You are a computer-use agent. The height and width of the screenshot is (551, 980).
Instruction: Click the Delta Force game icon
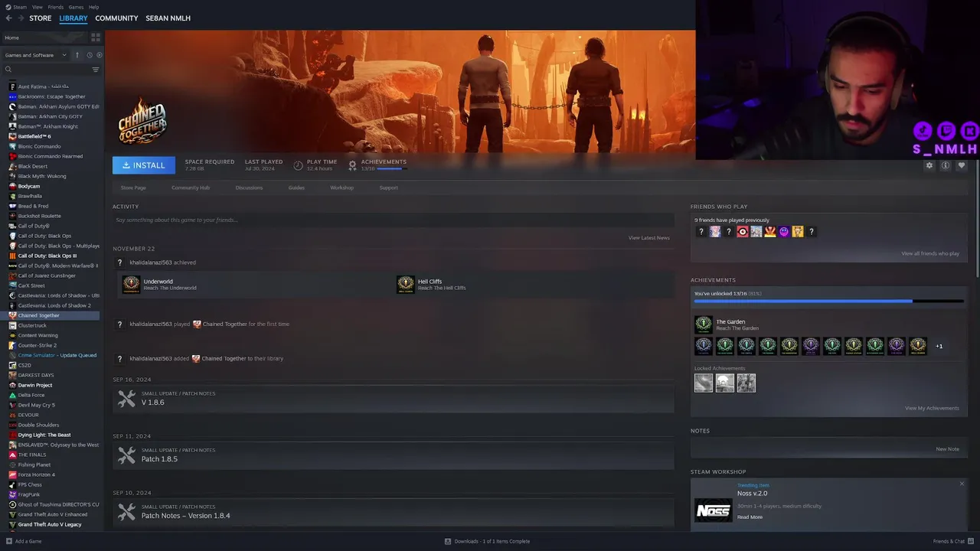(x=12, y=395)
